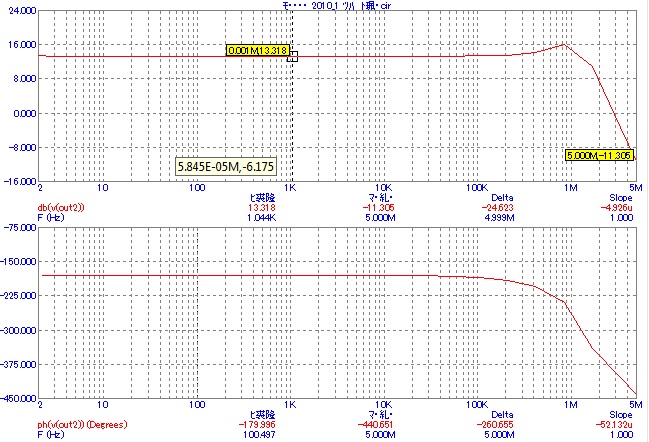Screen dimensions: 649x442
Task: Select the -24.623 Delta value
Action: click(498, 207)
